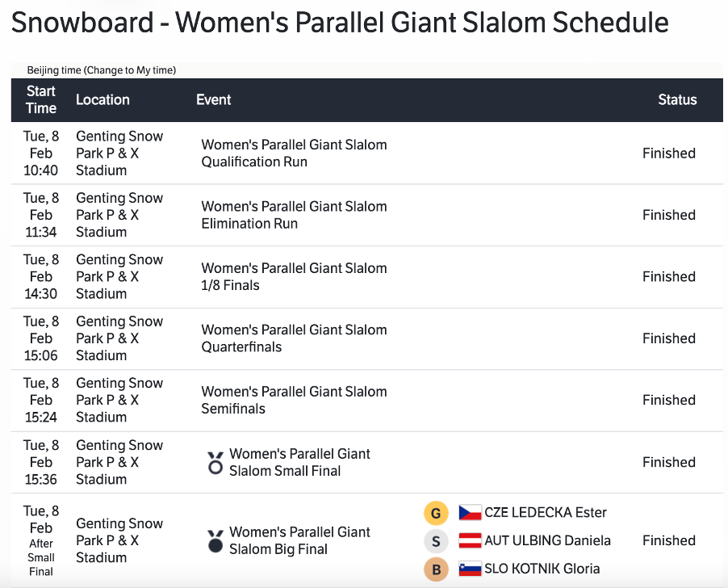Open the Semifinals event

(294, 401)
